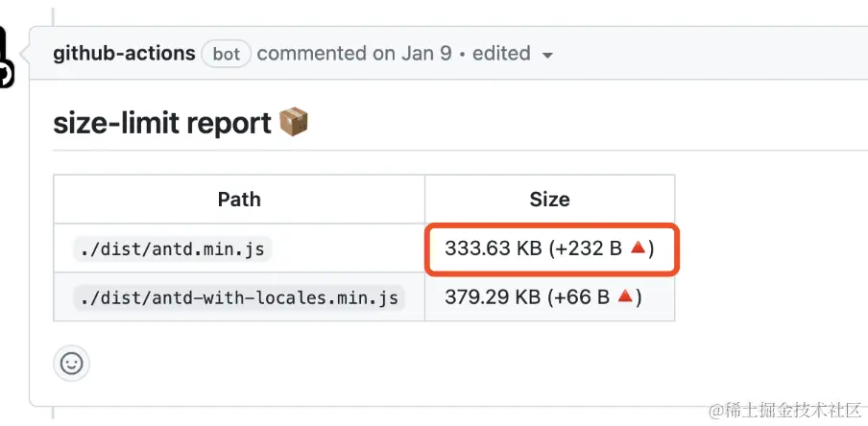The height and width of the screenshot is (426, 868).
Task: Click the Size column header
Action: 549,200
